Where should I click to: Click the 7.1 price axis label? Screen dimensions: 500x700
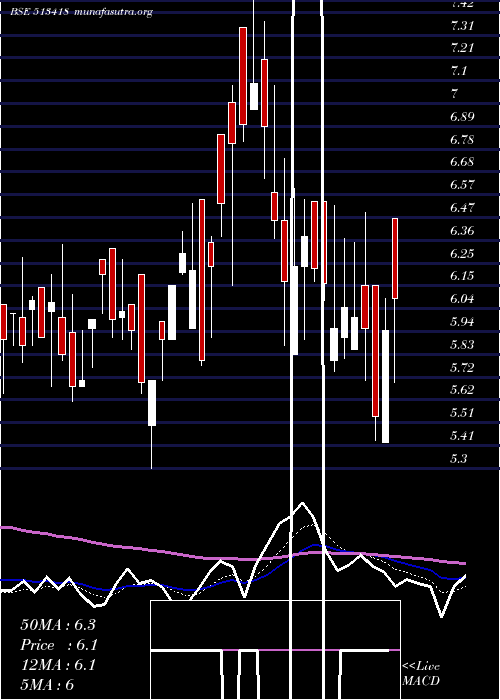[459, 71]
